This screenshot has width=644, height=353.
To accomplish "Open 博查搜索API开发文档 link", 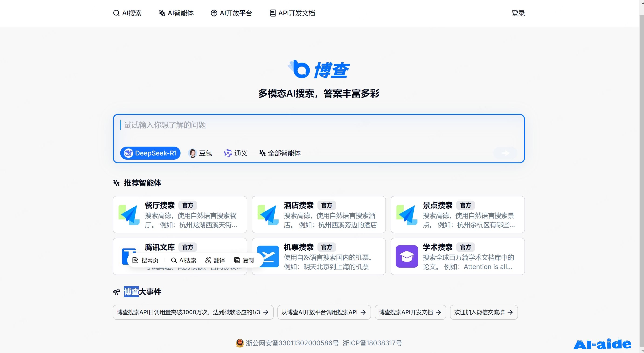I will click(410, 312).
